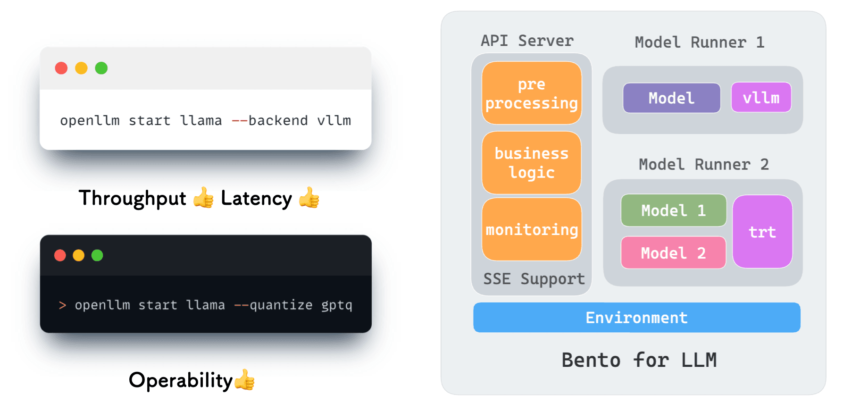Click the green maximize dot on light terminal
This screenshot has width=868, height=420.
101,68
